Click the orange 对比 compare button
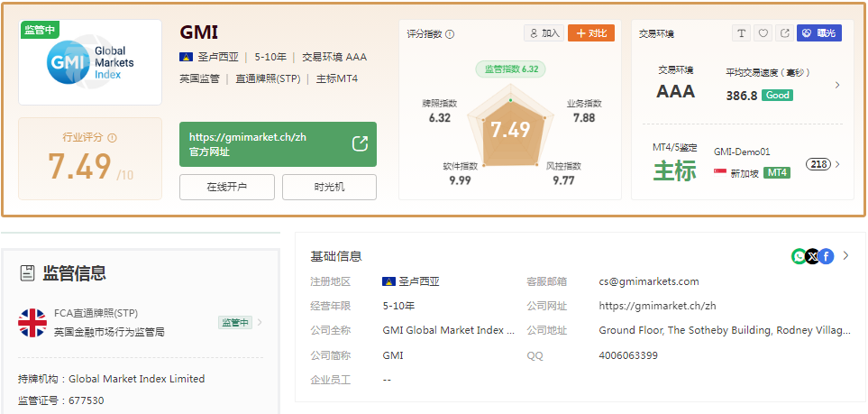This screenshot has height=414, width=868. (x=591, y=33)
